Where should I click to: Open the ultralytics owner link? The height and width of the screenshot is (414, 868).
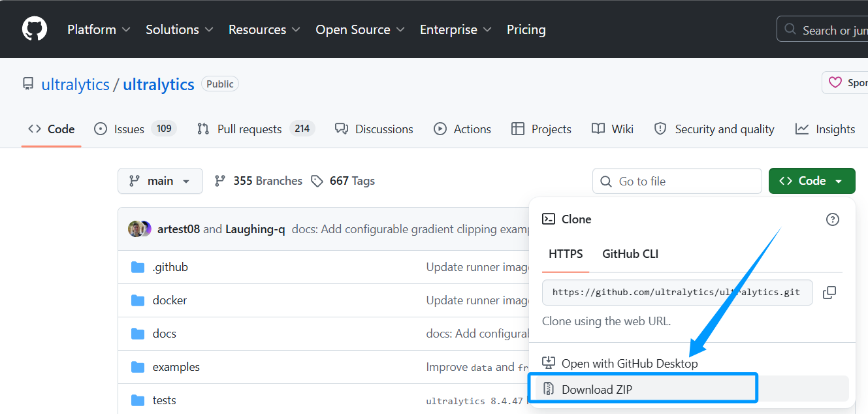(x=75, y=84)
